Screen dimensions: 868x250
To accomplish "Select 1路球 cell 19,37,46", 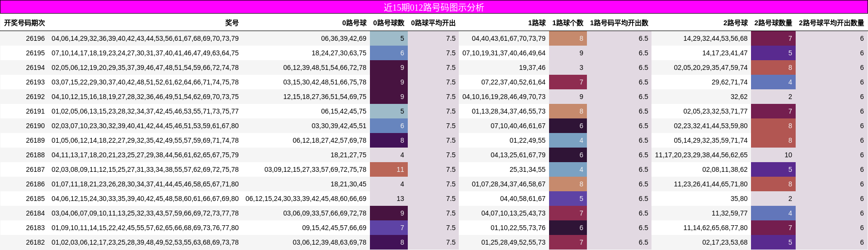I will tap(532, 67).
